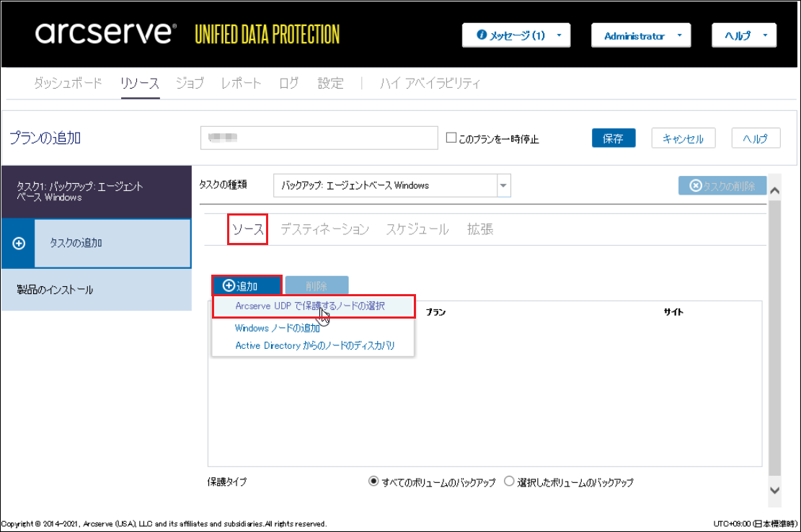Screen dimensions: 801x532
Task: Click the プラン column header
Action: (435, 312)
